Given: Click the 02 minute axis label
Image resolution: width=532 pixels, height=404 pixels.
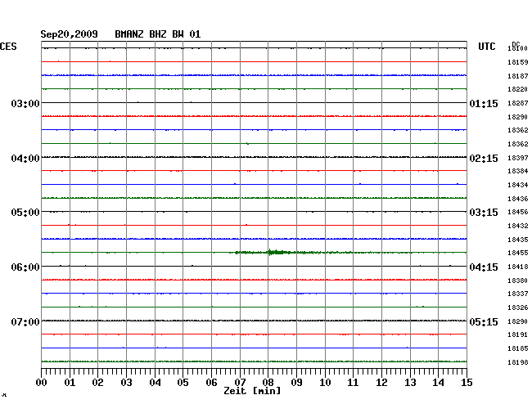Looking at the screenshot, I should pos(97,383).
